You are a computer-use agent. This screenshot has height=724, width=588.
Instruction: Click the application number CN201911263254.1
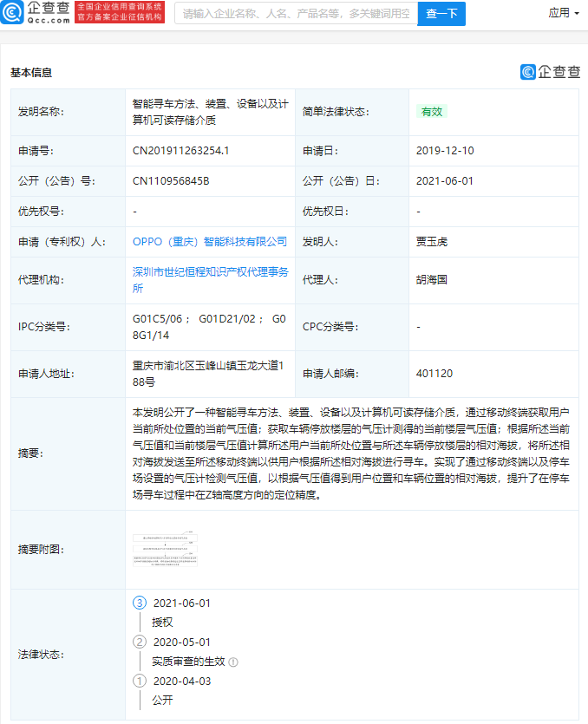180,150
